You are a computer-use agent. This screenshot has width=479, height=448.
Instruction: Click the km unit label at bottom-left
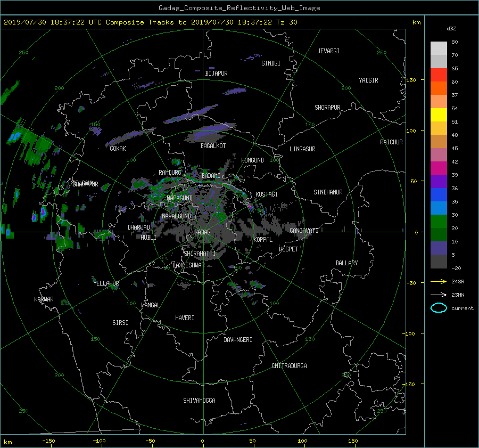coord(7,442)
